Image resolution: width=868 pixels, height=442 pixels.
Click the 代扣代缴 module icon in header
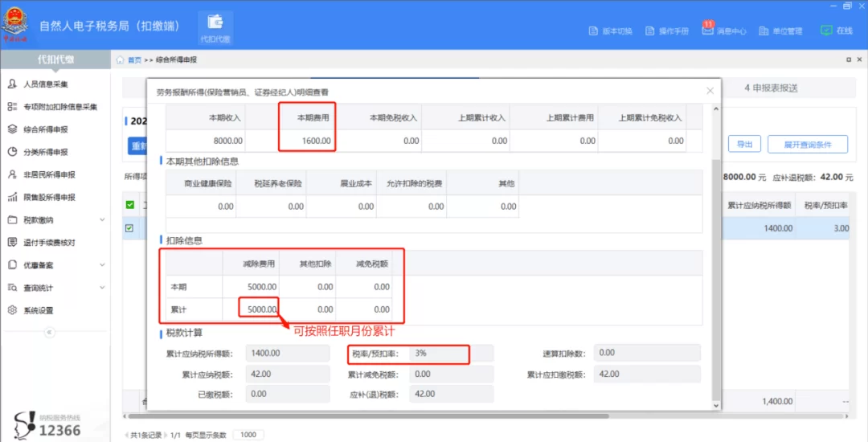pyautogui.click(x=215, y=27)
